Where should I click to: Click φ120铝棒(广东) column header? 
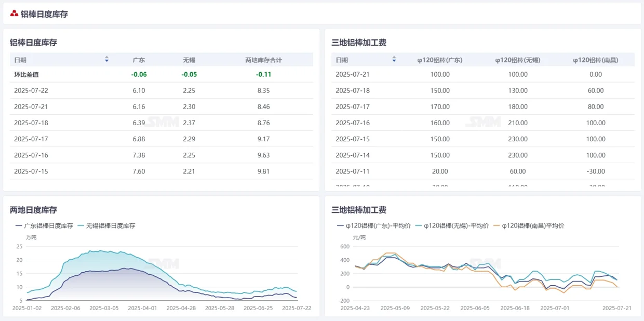(x=439, y=60)
